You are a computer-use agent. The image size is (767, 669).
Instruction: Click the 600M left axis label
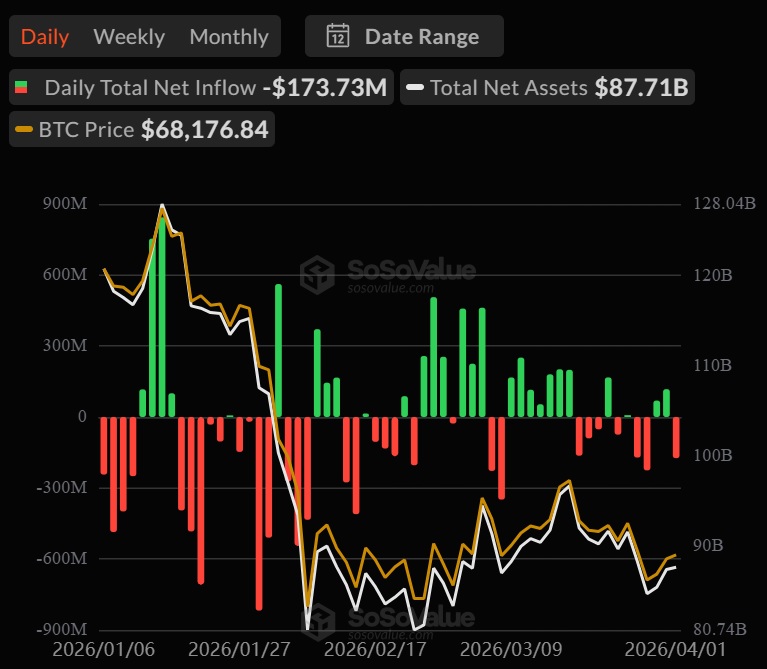tap(65, 274)
